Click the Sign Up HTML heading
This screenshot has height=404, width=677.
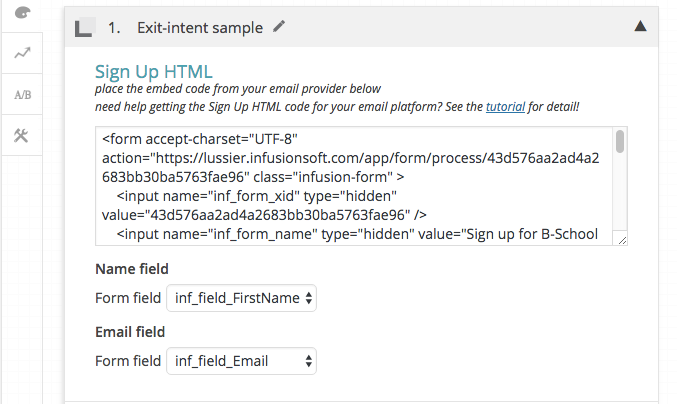153,71
